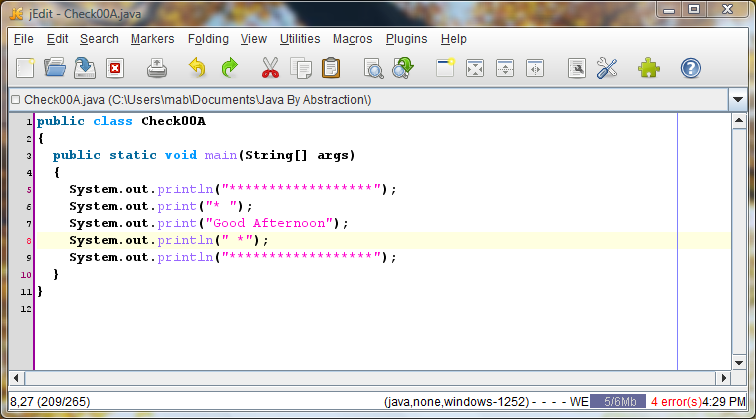Click gutter line number 10

pyautogui.click(x=26, y=275)
